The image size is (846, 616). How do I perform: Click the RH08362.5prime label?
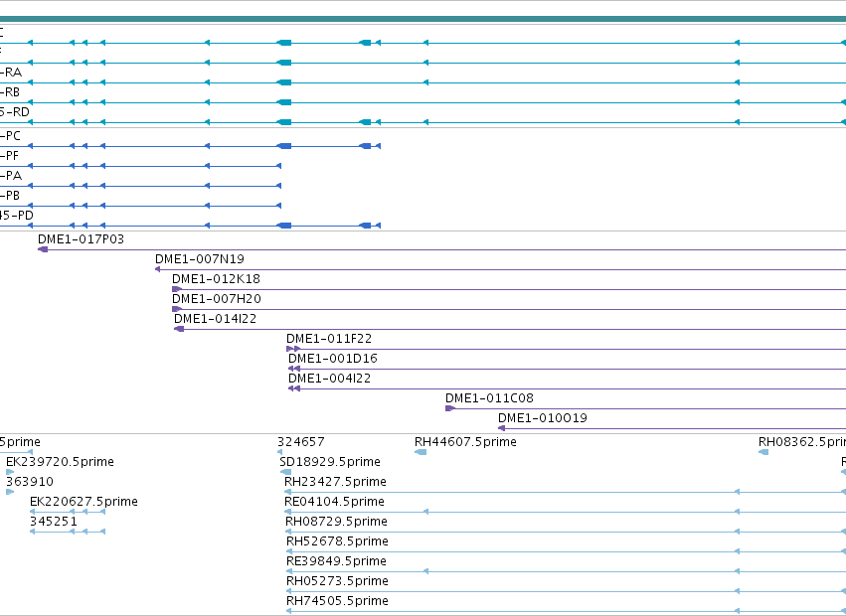pos(801,442)
